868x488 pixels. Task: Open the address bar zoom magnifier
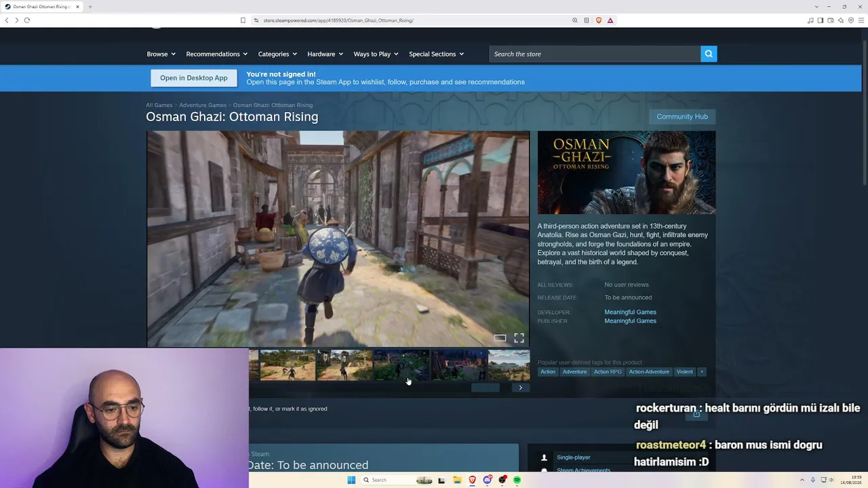tap(575, 20)
